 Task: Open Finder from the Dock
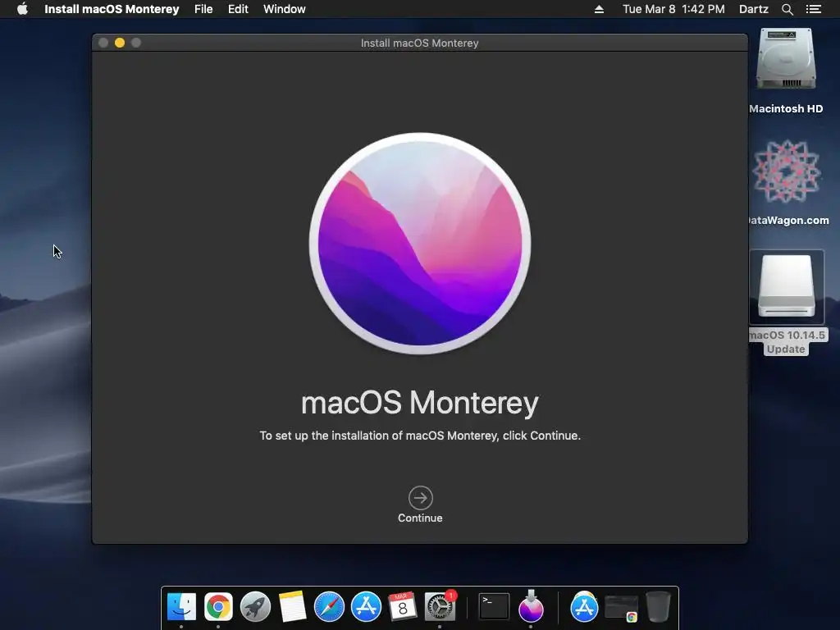(181, 607)
